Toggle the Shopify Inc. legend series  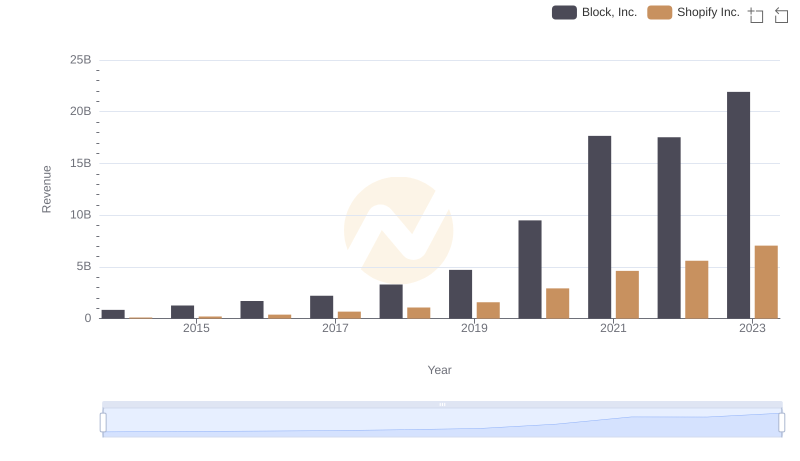tap(693, 12)
